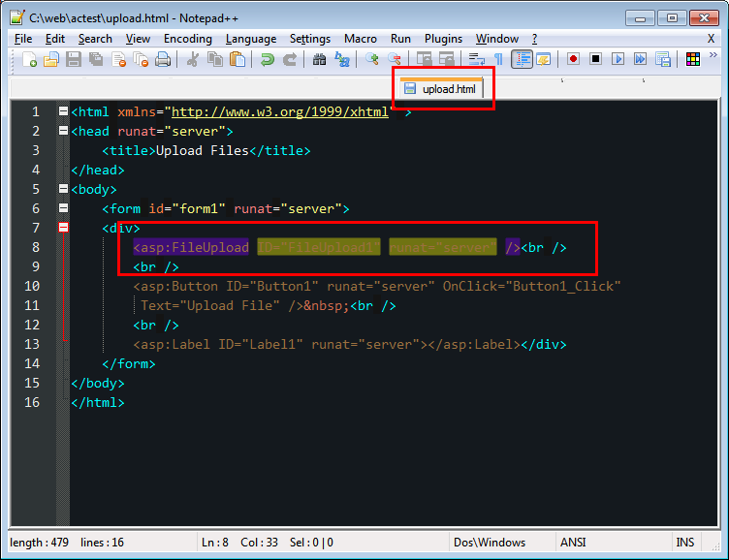Disable the highlighted Indent Guide button
Viewport: 729px width, 560px height.
pyautogui.click(x=522, y=60)
